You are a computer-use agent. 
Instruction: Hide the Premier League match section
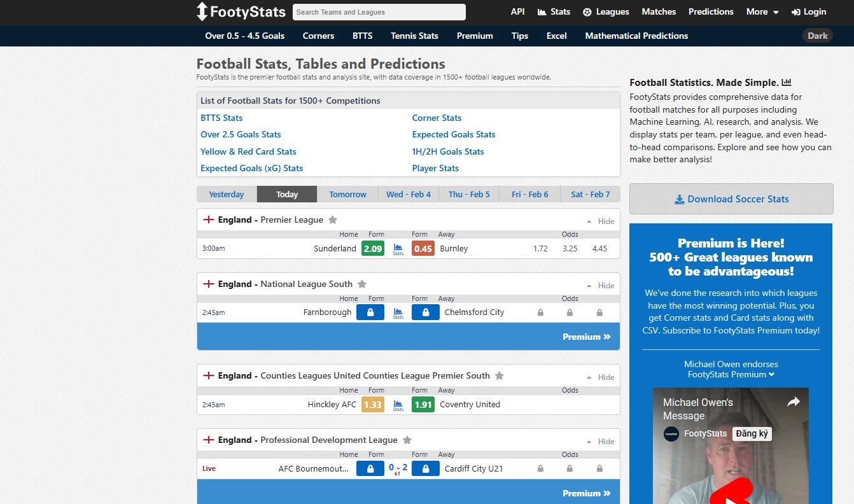coord(601,221)
